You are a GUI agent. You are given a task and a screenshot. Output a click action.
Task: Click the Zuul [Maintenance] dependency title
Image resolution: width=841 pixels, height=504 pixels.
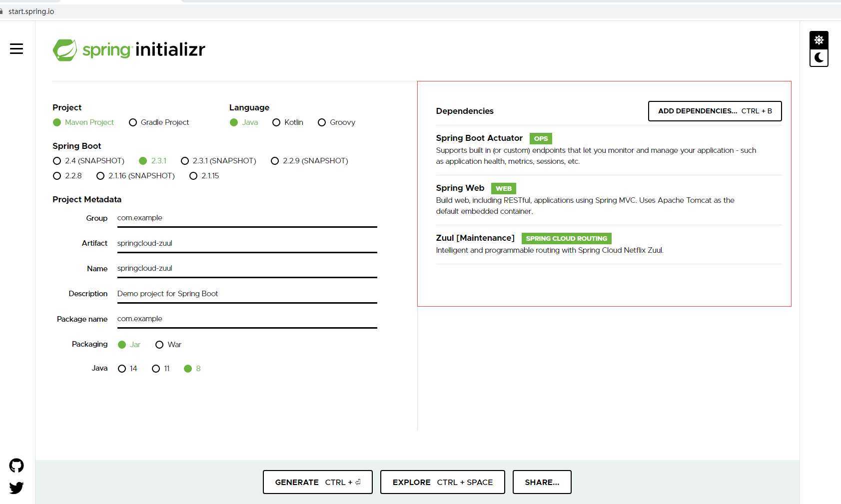475,238
